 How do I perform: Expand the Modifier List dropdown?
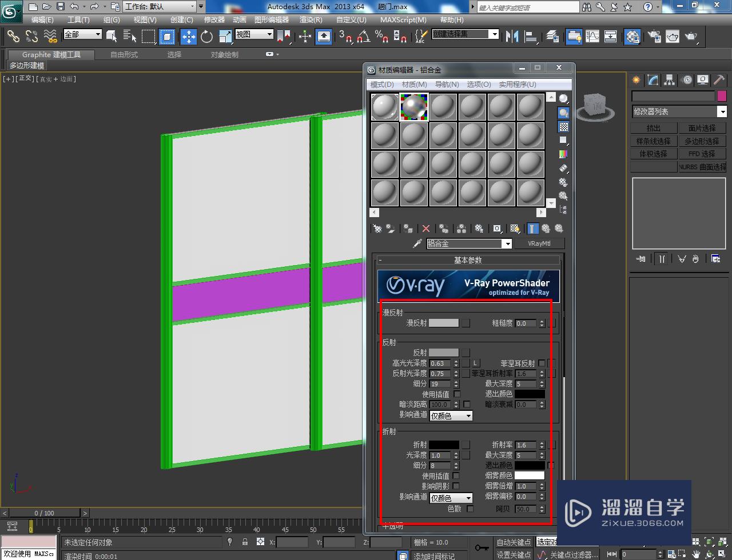679,112
